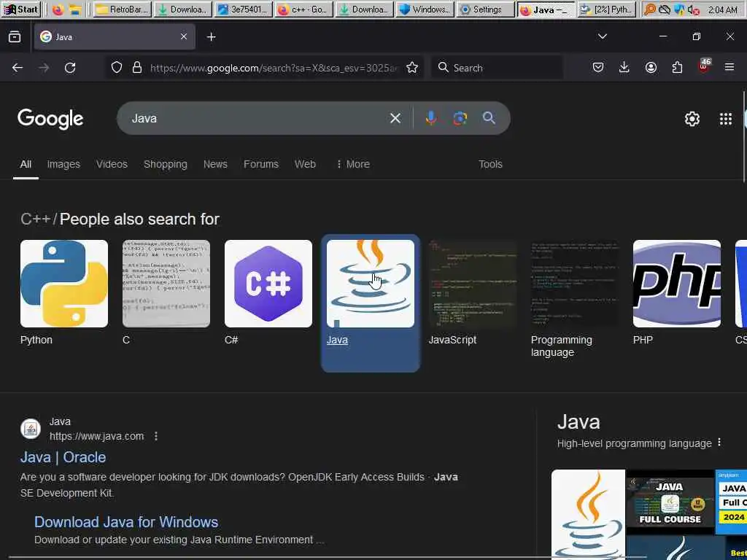The width and height of the screenshot is (747, 560).
Task: Switch to the Web tab
Action: point(305,164)
